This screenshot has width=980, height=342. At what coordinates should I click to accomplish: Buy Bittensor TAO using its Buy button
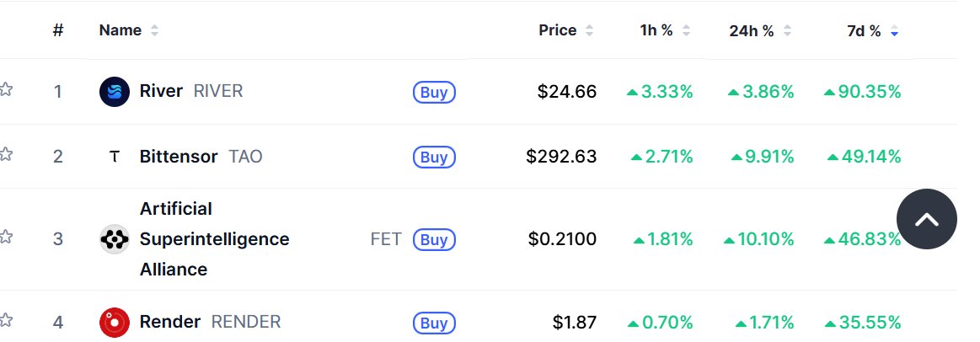click(434, 157)
